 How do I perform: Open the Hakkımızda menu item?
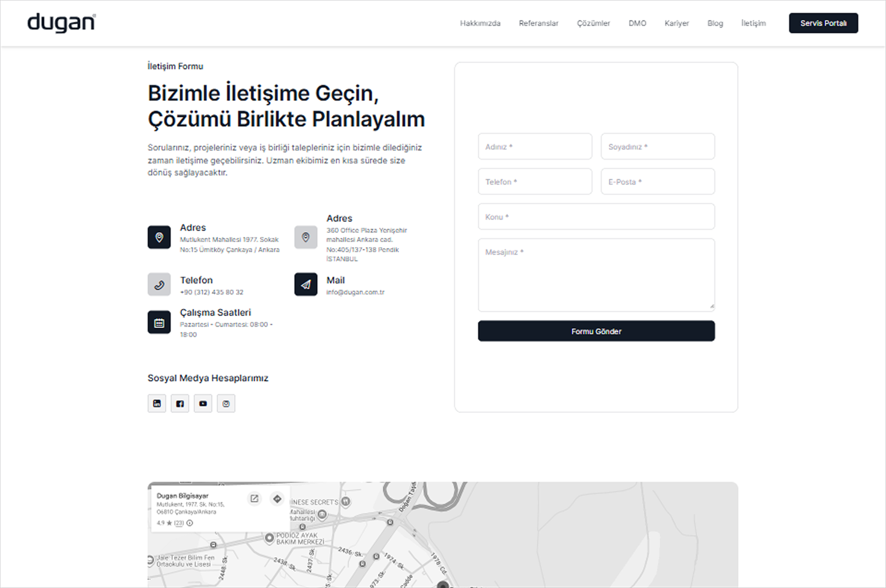pyautogui.click(x=480, y=23)
